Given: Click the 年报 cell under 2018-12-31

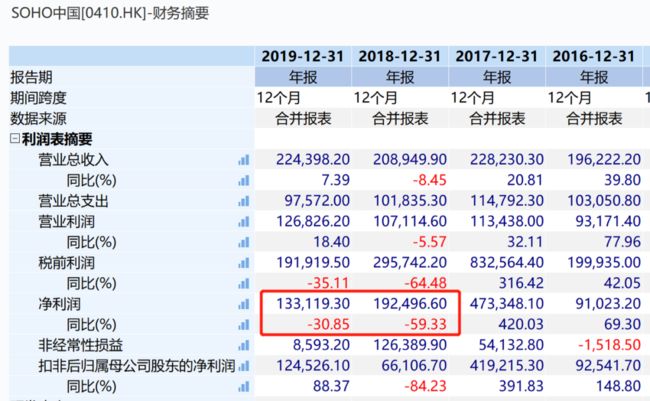Looking at the screenshot, I should (400, 77).
